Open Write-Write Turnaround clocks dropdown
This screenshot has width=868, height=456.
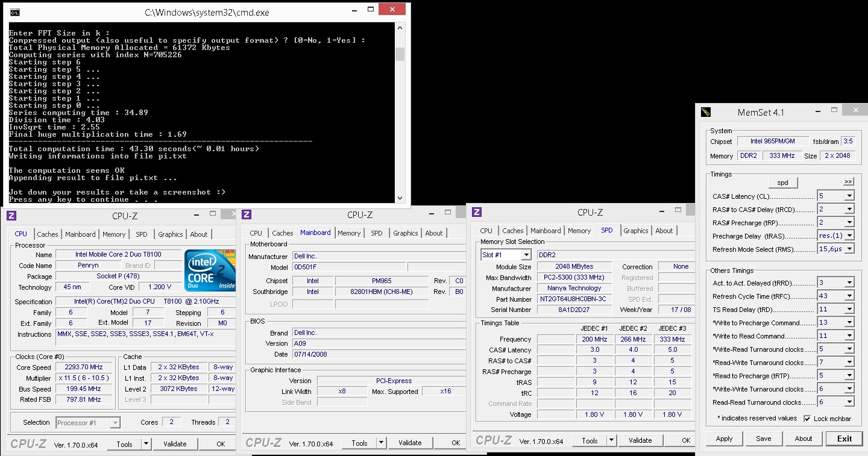pos(849,389)
